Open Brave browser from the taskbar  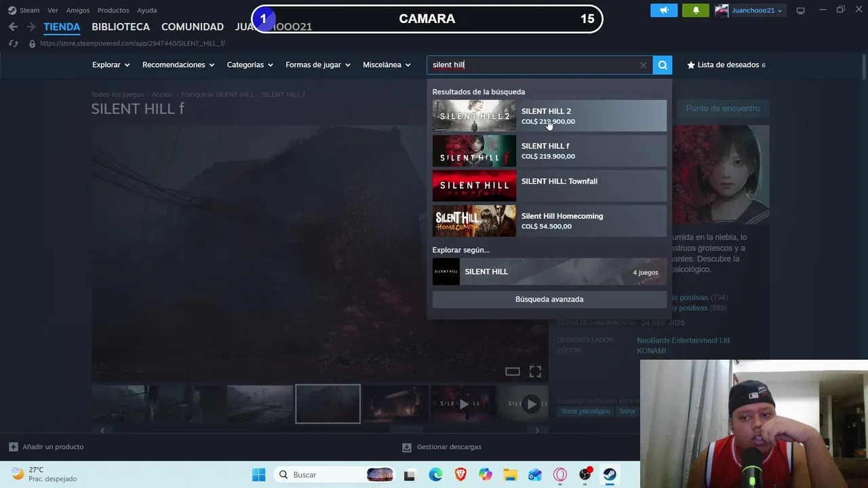tap(460, 474)
